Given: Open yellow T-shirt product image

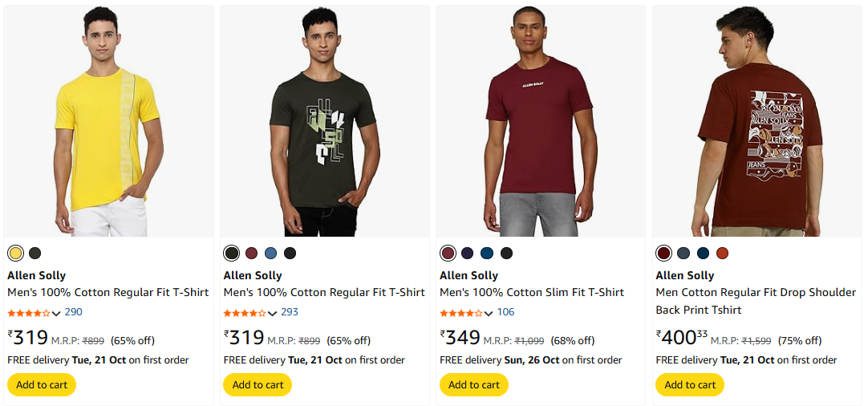Looking at the screenshot, I should [x=109, y=121].
